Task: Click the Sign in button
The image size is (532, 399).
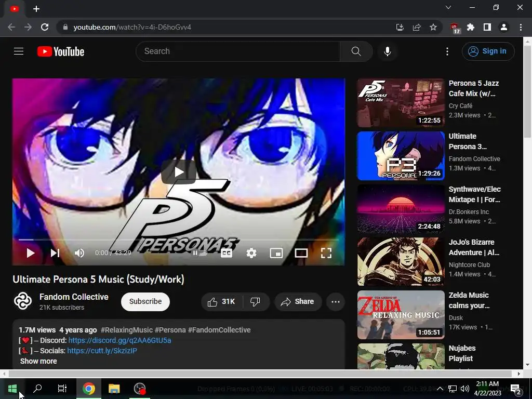Action: [x=488, y=51]
